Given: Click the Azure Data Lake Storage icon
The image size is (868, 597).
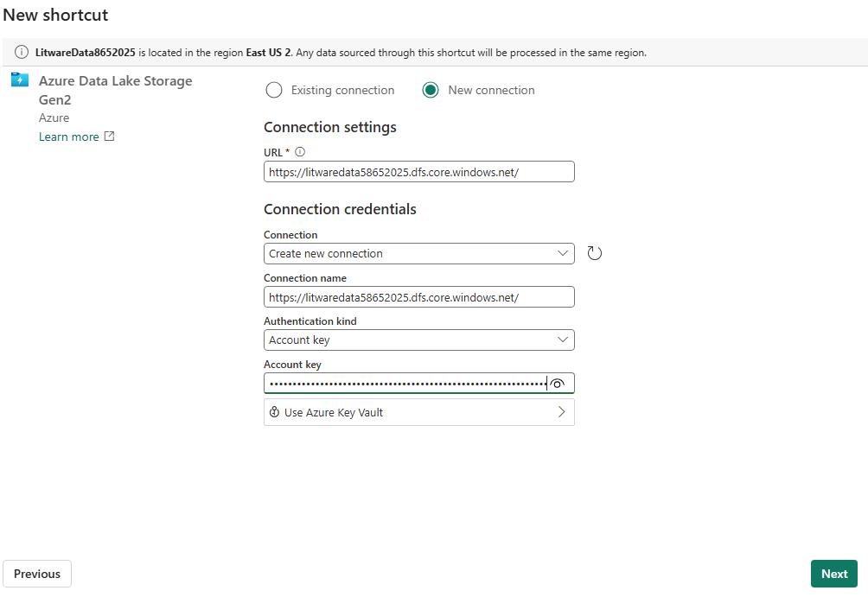Looking at the screenshot, I should pos(19,80).
